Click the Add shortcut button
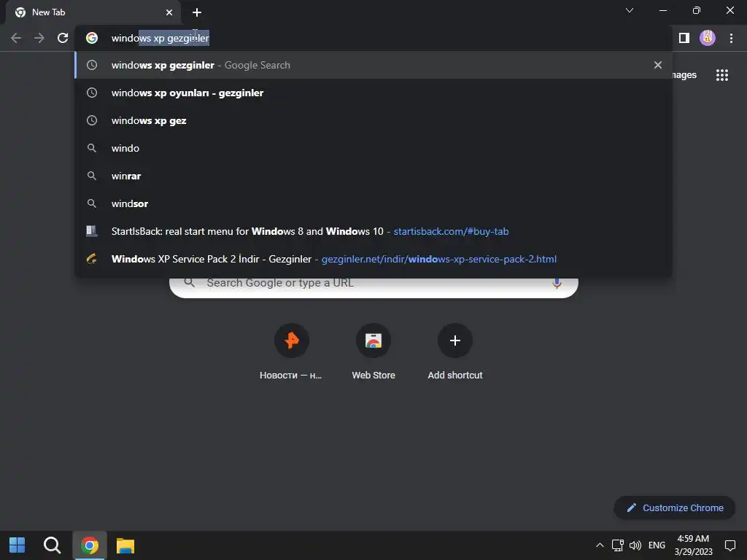Viewport: 747px width, 560px height. point(455,351)
